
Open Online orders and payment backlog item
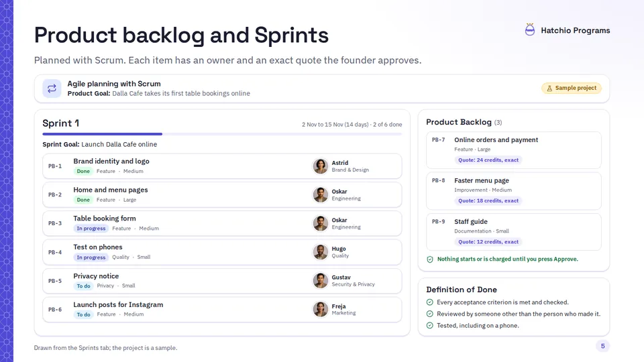[514, 150]
